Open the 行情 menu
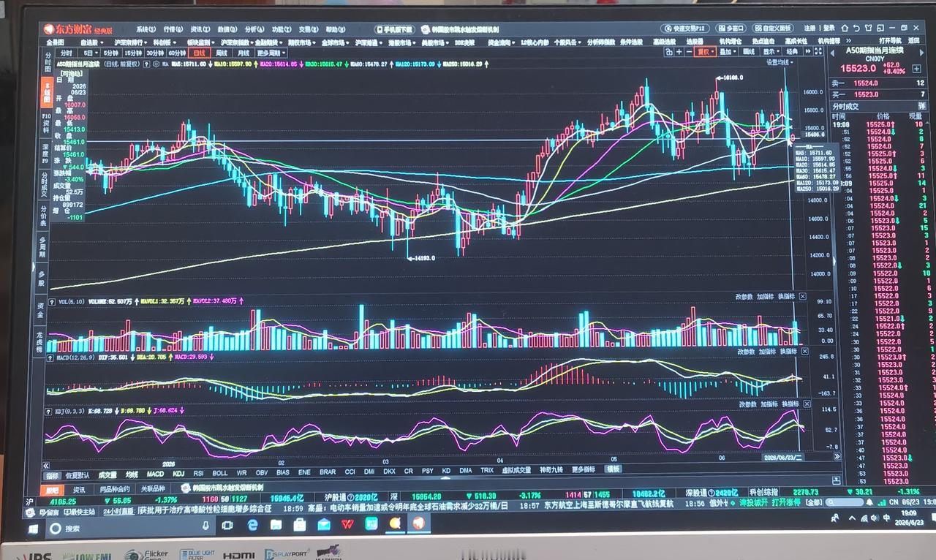The height and width of the screenshot is (560, 936). (x=173, y=29)
